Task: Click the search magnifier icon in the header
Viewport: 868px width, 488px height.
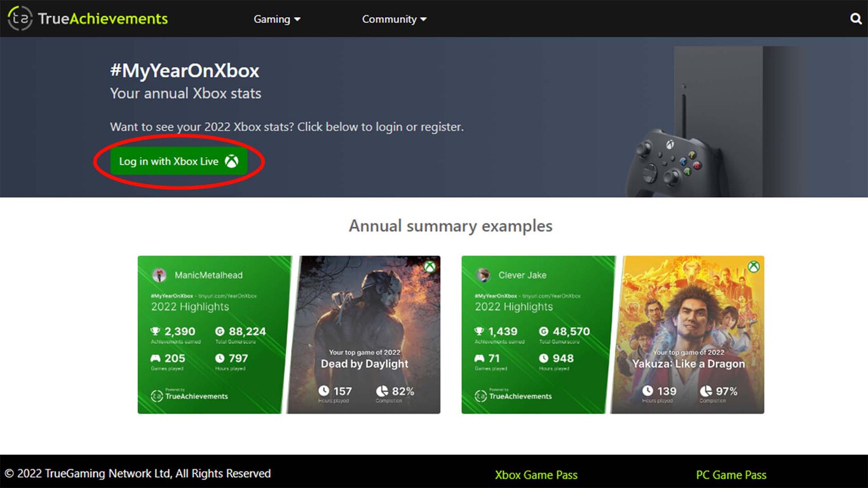Action: coord(855,18)
